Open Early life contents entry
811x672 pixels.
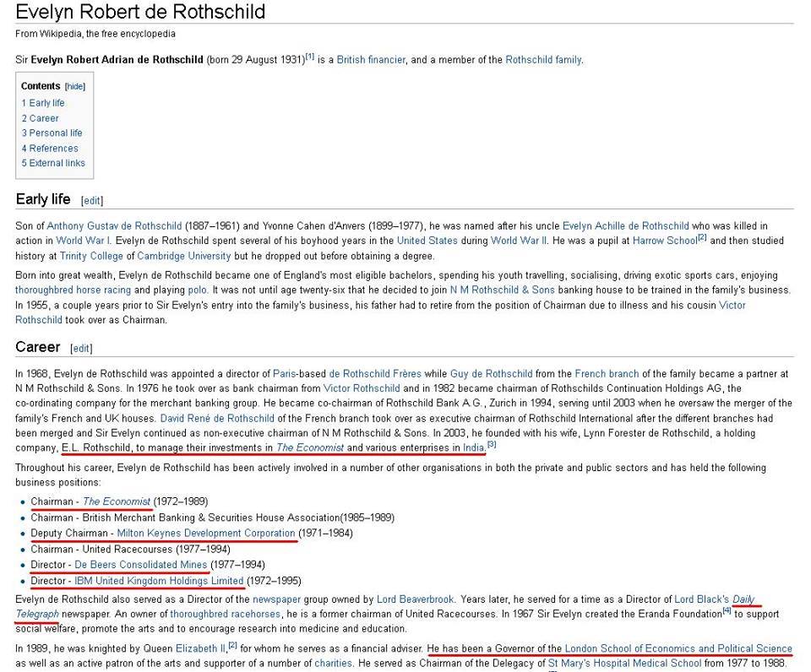click(43, 103)
